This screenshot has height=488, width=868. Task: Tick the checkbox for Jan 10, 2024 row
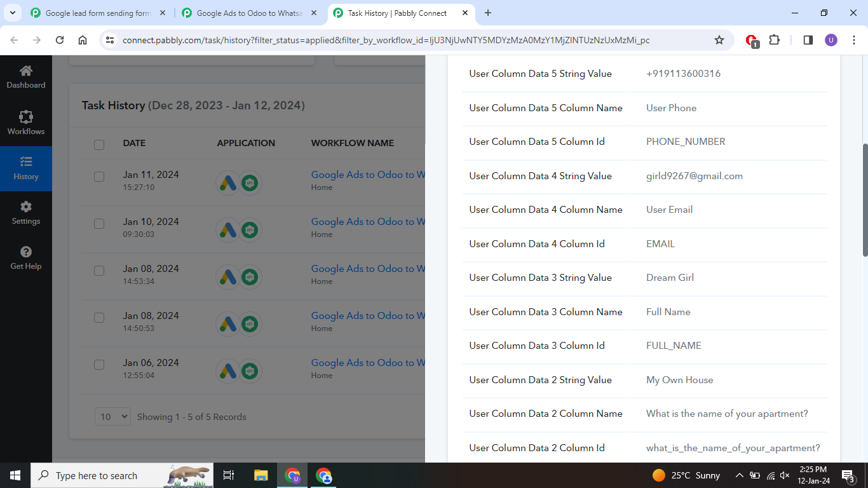coord(99,224)
